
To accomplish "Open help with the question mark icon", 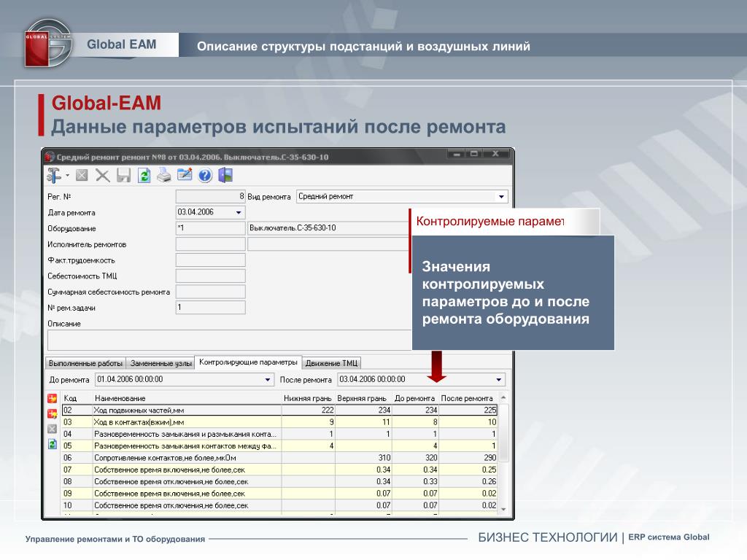I will click(205, 176).
